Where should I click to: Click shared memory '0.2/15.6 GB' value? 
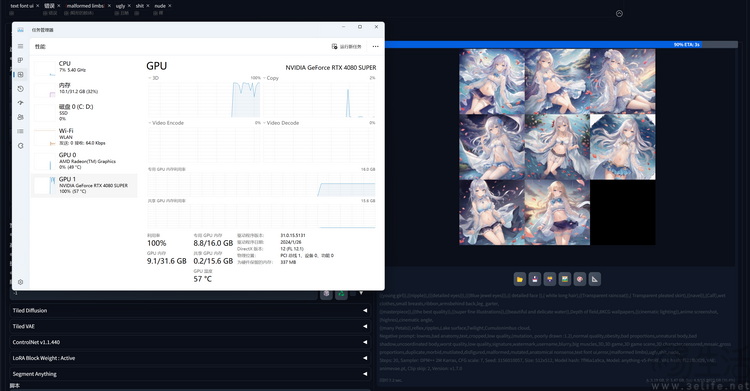(213, 261)
